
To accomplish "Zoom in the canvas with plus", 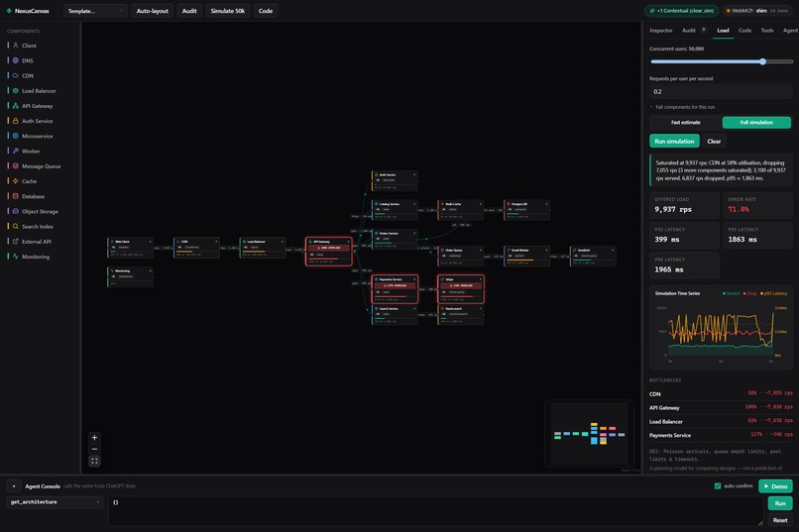I will click(x=94, y=437).
